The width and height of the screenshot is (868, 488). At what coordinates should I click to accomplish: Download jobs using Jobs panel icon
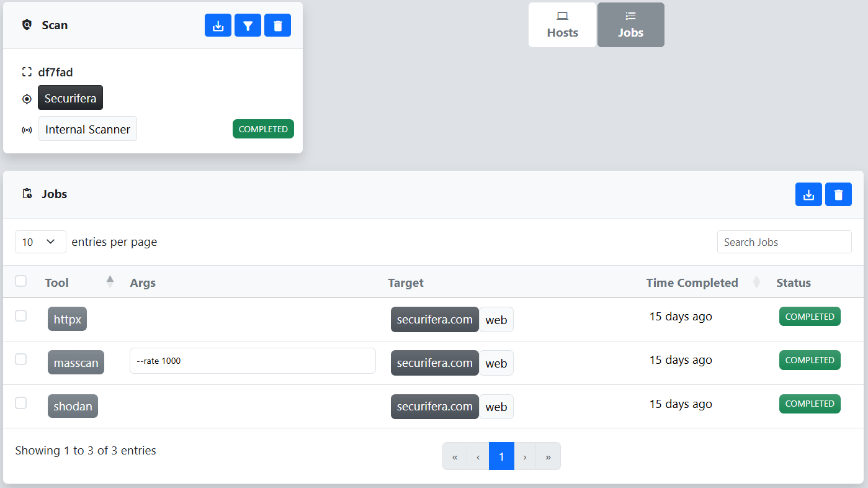(x=808, y=194)
